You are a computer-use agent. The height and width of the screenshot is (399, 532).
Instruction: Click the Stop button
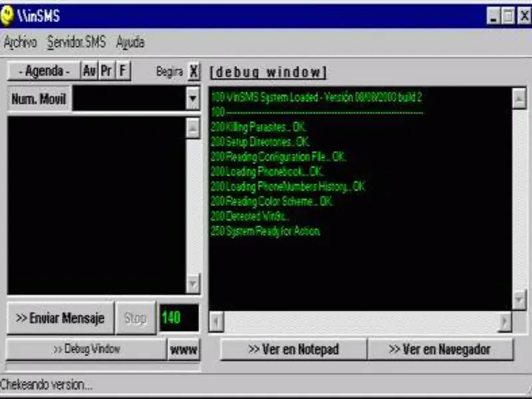point(136,319)
